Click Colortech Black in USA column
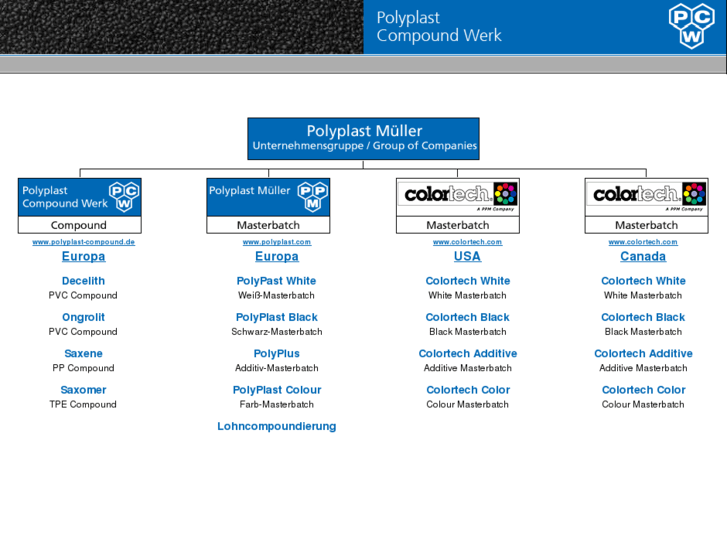 [467, 317]
